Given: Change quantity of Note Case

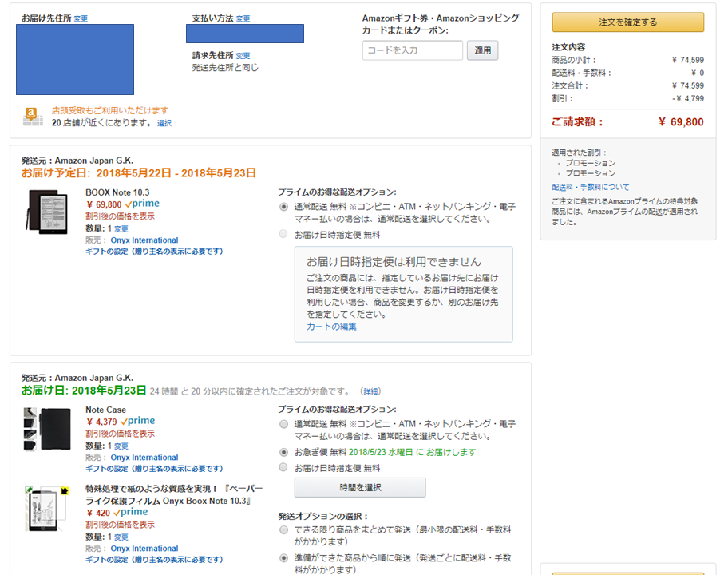Looking at the screenshot, I should (x=121, y=446).
